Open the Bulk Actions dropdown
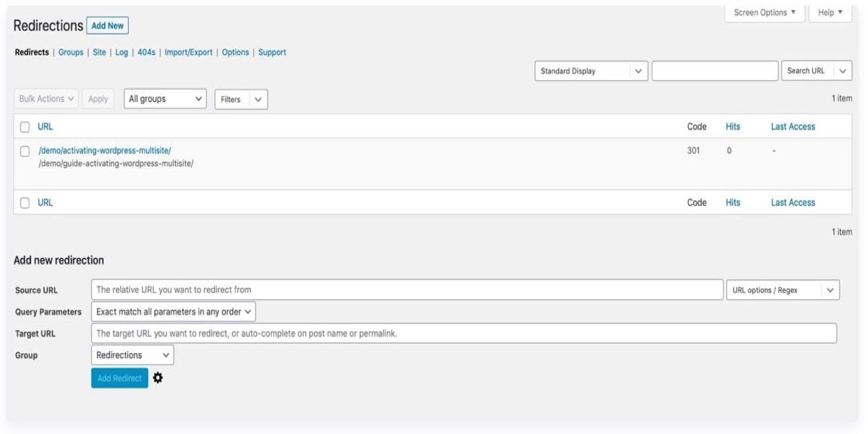 point(46,99)
